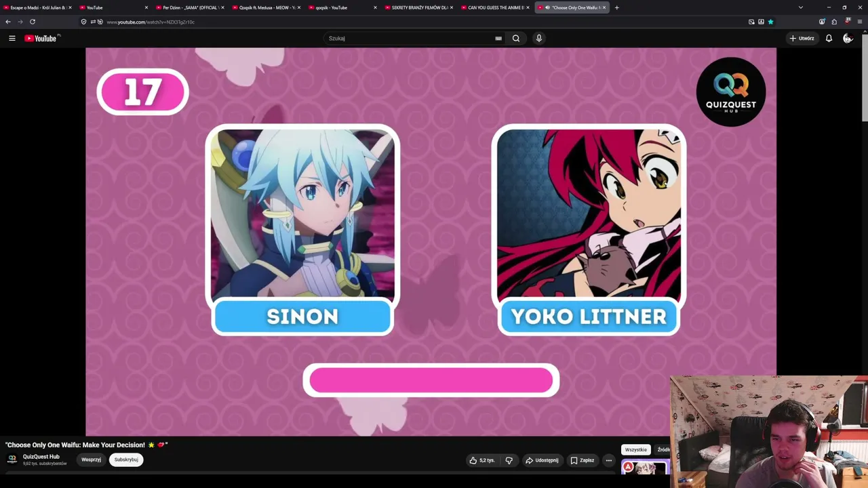Screen dimensions: 868x488
Task: Open the on-screen keyboard icon in search box
Action: [498, 39]
